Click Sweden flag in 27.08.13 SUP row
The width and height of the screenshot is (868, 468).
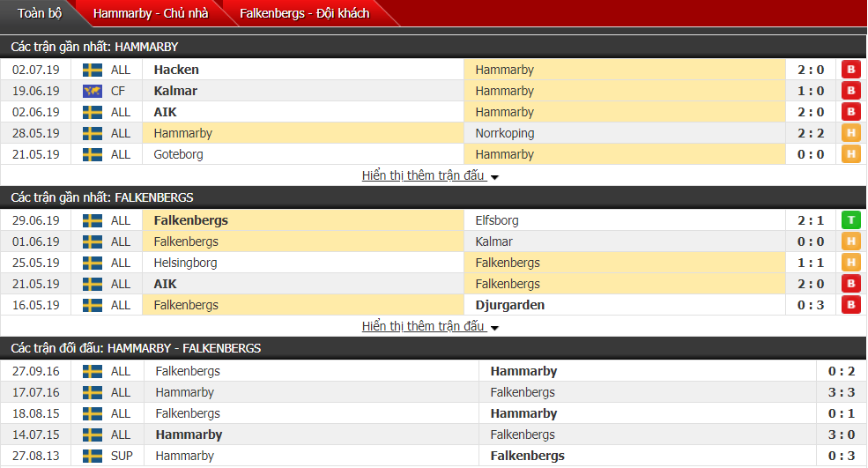point(93,456)
